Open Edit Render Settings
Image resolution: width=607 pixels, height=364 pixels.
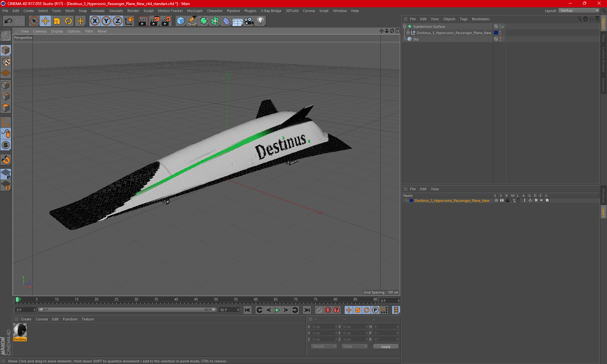click(166, 21)
